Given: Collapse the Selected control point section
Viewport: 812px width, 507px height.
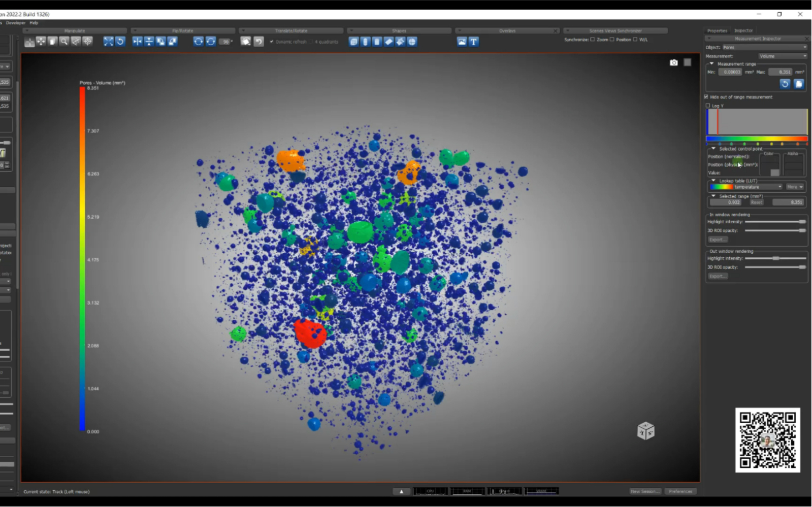Looking at the screenshot, I should (713, 149).
